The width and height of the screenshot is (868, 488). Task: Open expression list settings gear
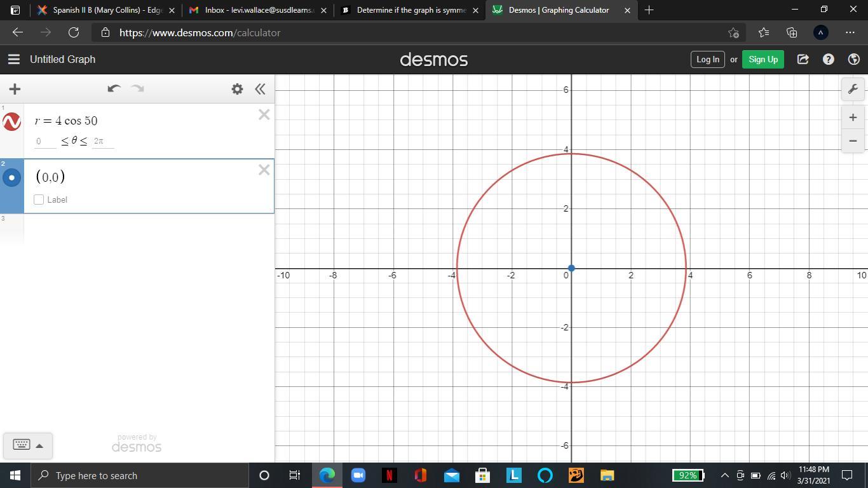[x=237, y=89]
